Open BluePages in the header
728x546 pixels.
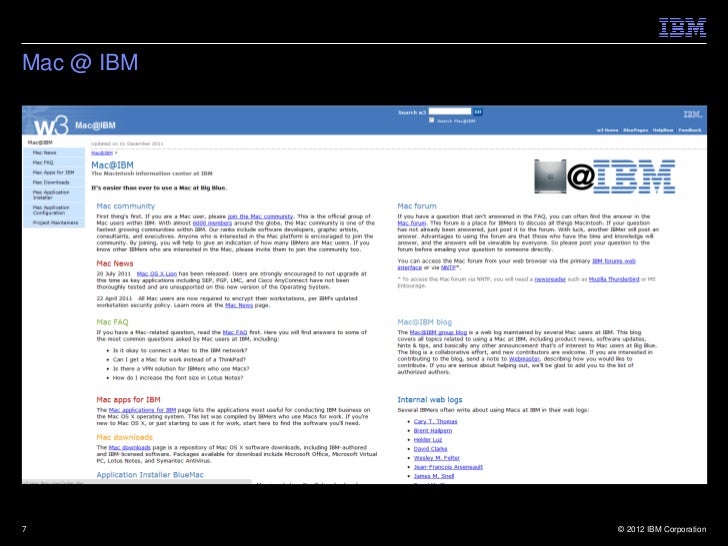point(635,130)
